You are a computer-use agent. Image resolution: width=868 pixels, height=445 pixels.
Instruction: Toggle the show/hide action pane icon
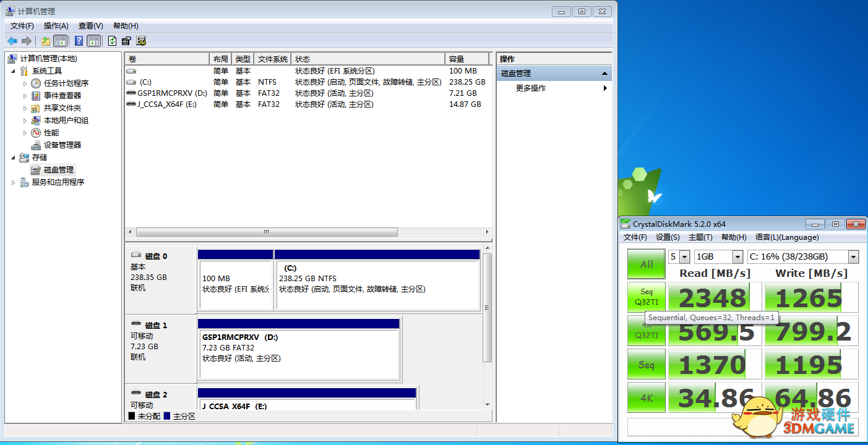tap(93, 41)
